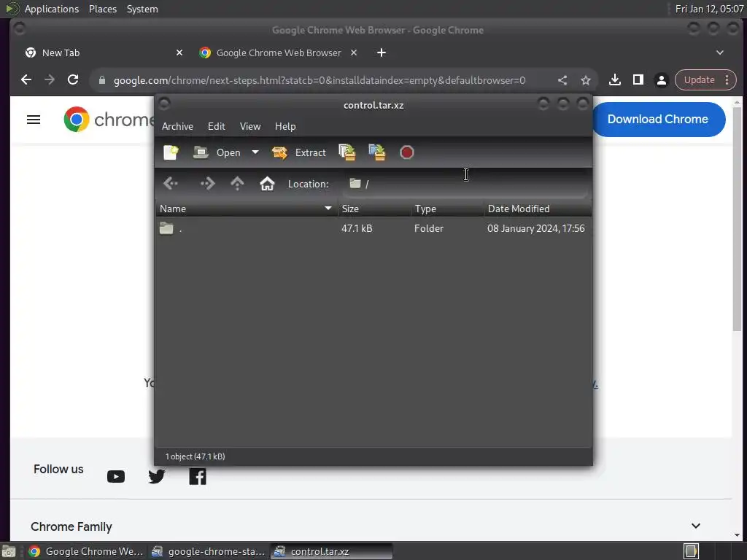Open a new Chrome tab with plus
Image resolution: width=747 pixels, height=560 pixels.
pos(382,52)
